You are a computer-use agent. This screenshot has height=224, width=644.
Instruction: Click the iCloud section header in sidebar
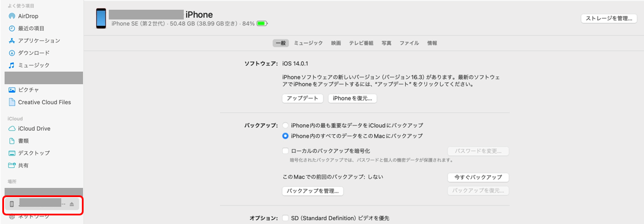15,119
